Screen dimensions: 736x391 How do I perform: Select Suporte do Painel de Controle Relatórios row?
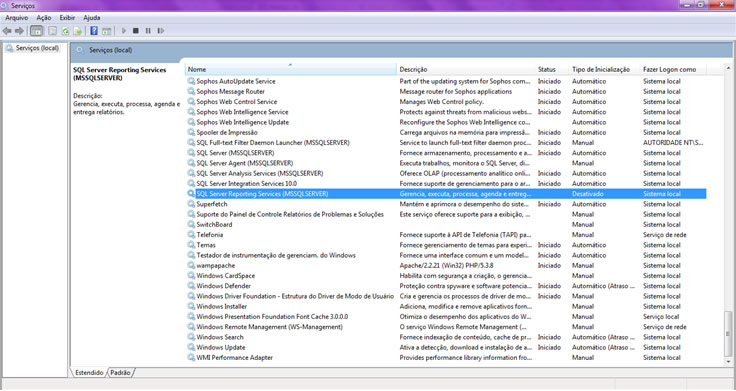coord(446,215)
